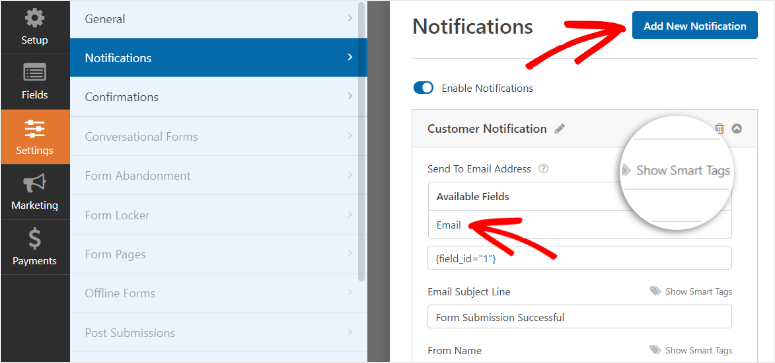Open General settings section
775x363 pixels.
click(x=218, y=19)
